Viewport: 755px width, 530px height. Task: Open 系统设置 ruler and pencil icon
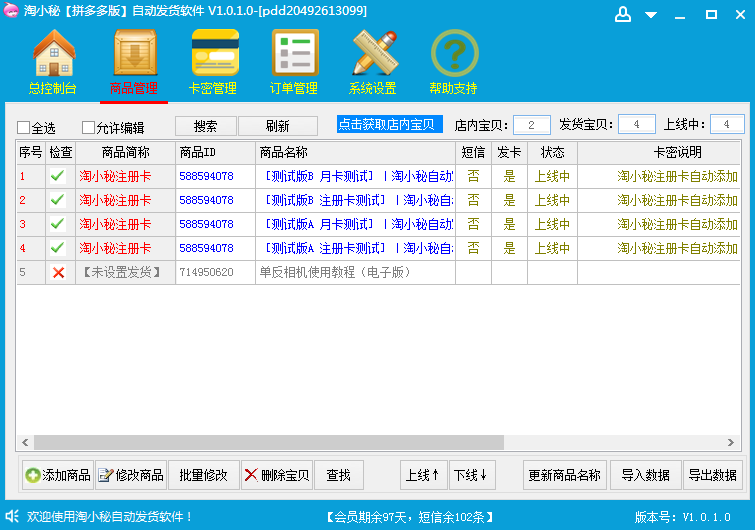pyautogui.click(x=374, y=53)
